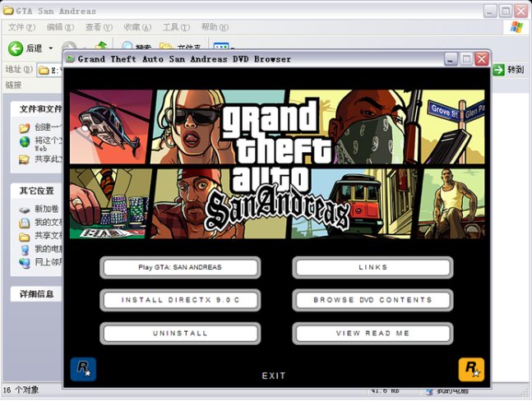
Task: Click the GTA San Andreas banner artwork
Action: [277, 164]
